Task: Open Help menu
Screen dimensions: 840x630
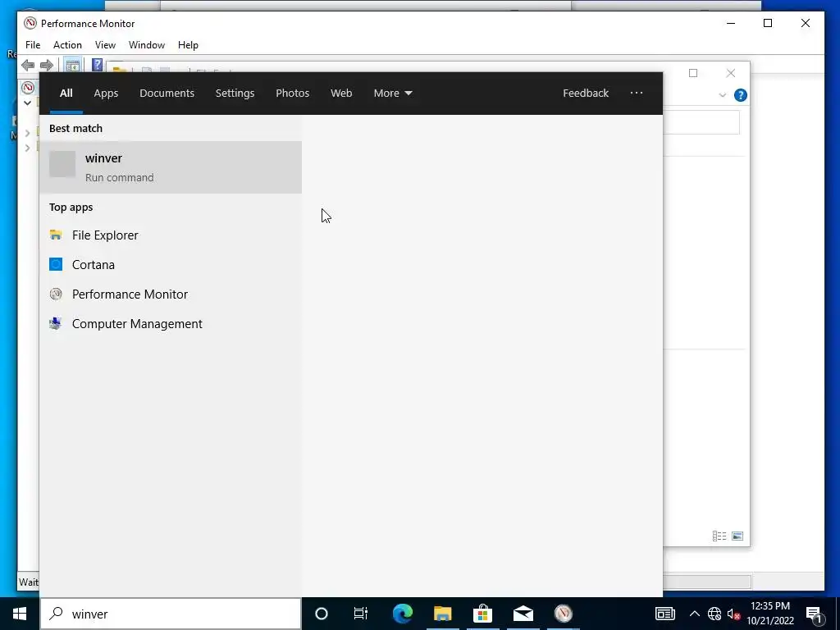Action: pyautogui.click(x=188, y=45)
